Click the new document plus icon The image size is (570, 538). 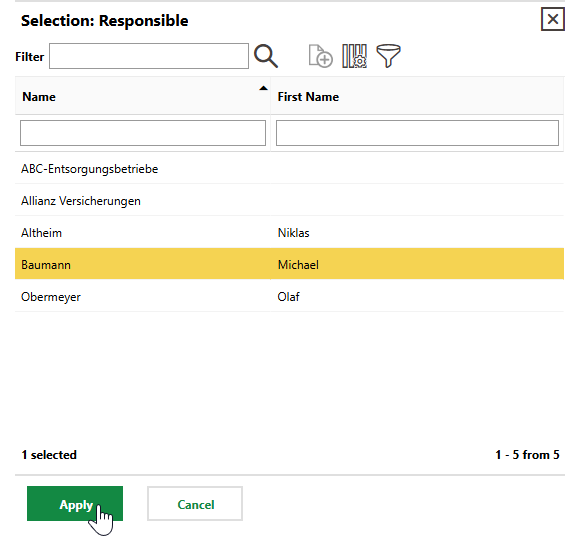click(x=320, y=56)
